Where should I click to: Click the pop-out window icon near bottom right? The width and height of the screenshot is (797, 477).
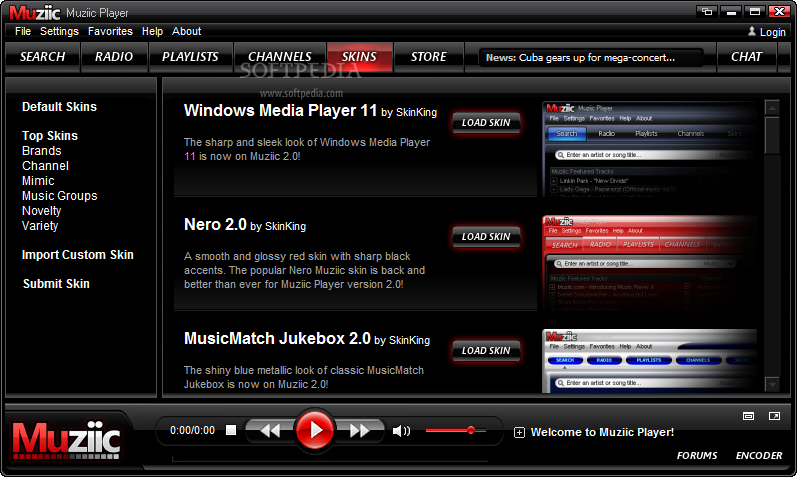(774, 416)
